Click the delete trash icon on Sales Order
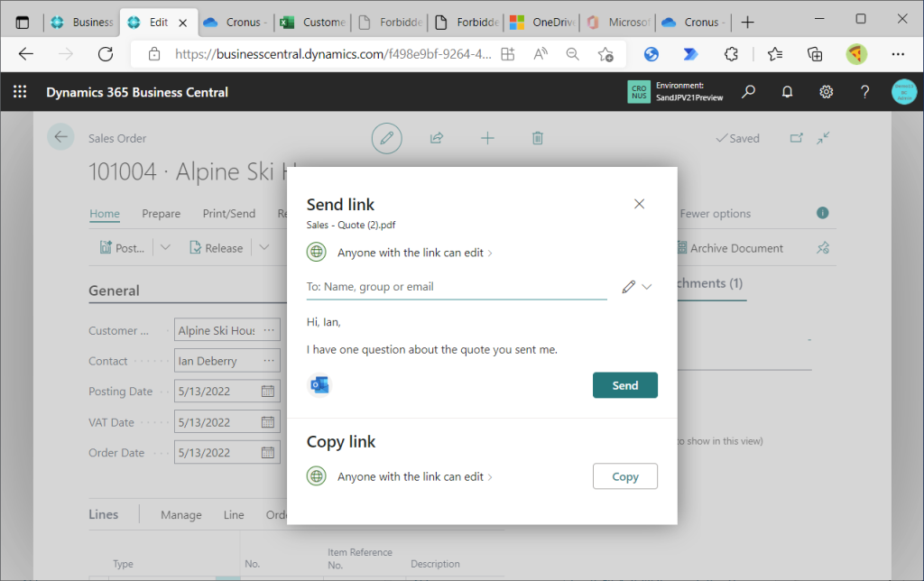The image size is (924, 581). point(538,138)
